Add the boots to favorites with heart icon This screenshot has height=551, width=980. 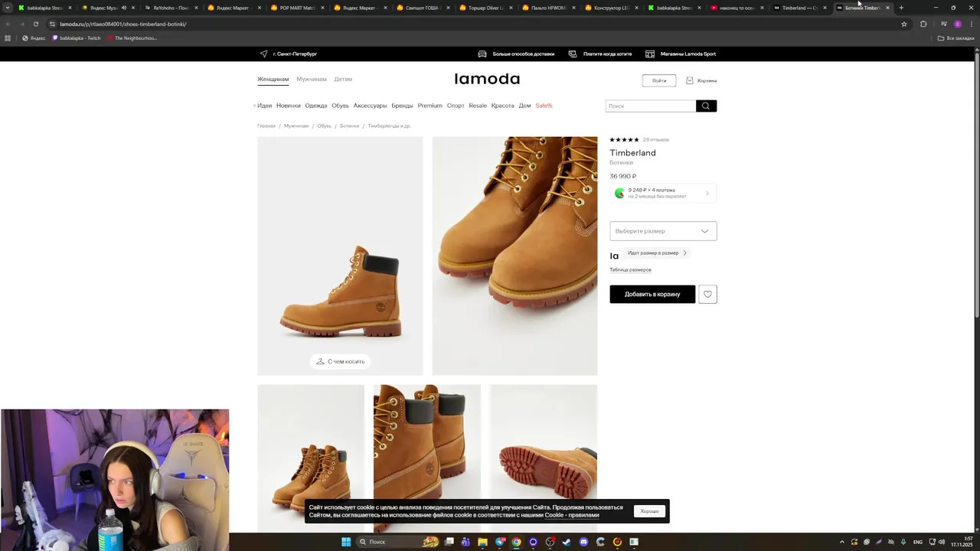[707, 294]
